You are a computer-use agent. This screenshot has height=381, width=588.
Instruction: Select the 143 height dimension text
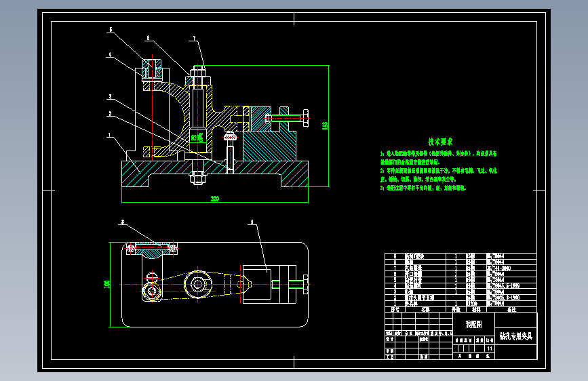click(x=325, y=125)
